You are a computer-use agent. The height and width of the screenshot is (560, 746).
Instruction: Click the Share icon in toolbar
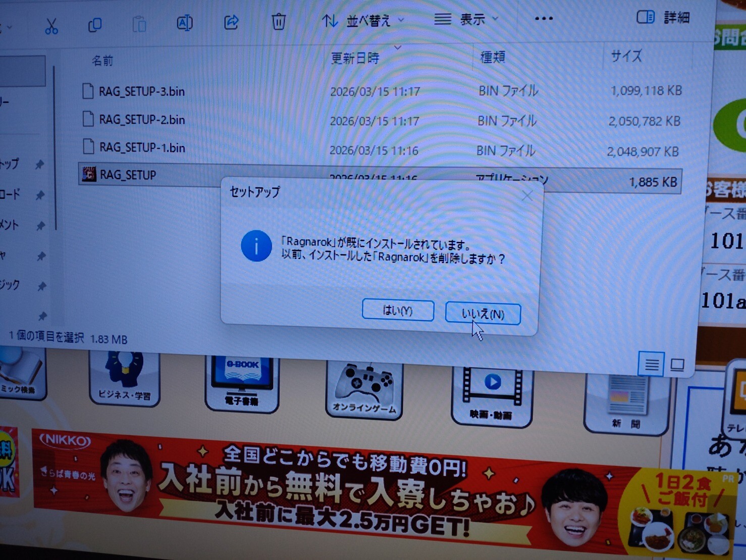click(x=231, y=22)
